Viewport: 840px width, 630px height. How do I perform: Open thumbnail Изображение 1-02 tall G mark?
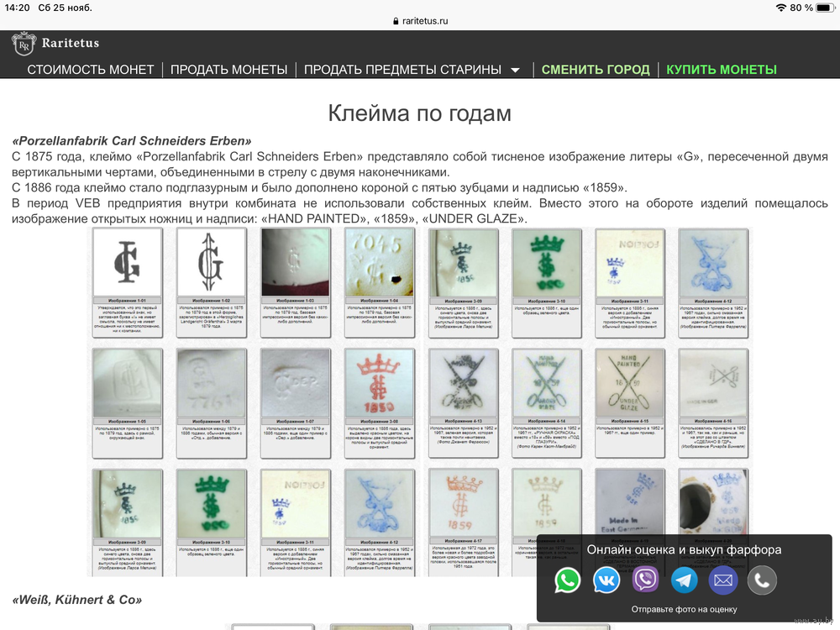pos(211,262)
